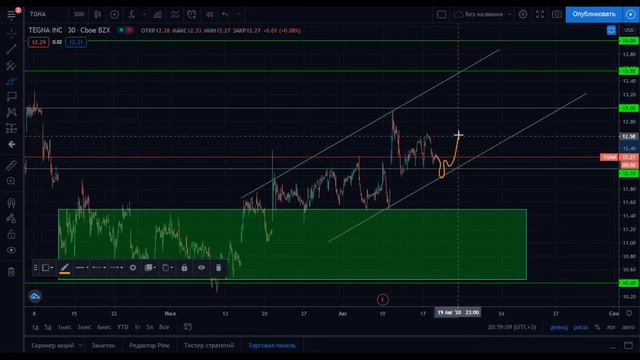Select the zoom in tool
The image size is (640, 360).
pyautogui.click(x=11, y=181)
